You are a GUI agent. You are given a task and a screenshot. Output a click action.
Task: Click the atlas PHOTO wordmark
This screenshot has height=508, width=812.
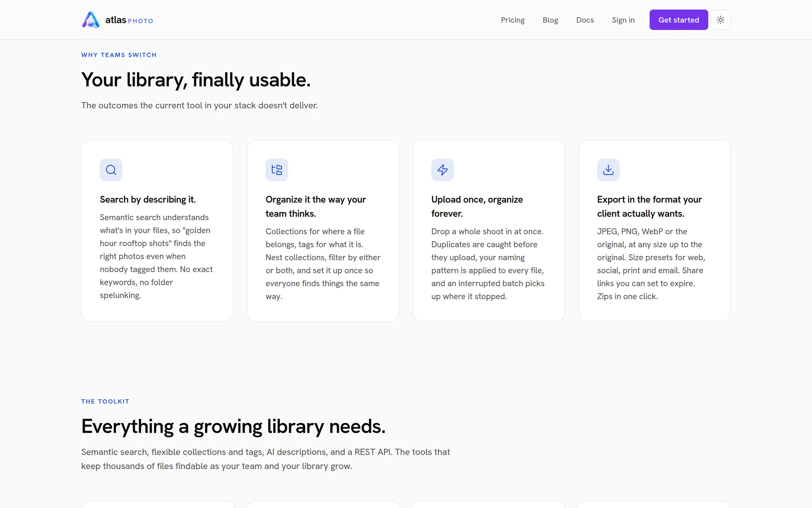pos(129,20)
